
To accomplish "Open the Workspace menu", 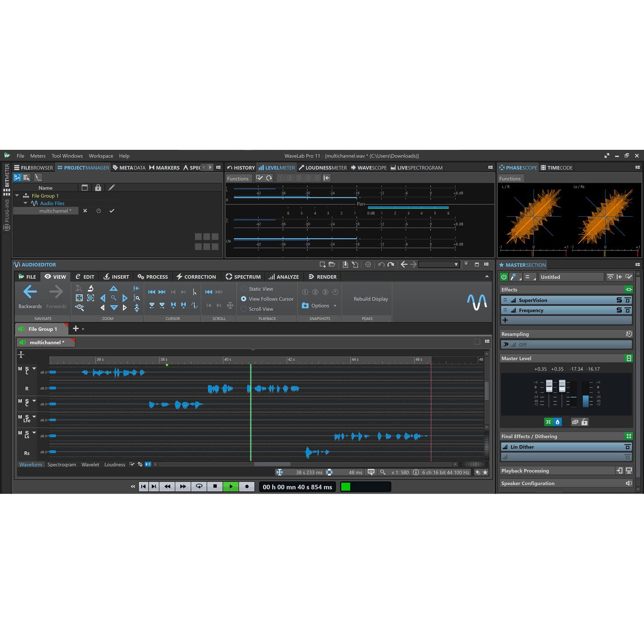I will [101, 156].
